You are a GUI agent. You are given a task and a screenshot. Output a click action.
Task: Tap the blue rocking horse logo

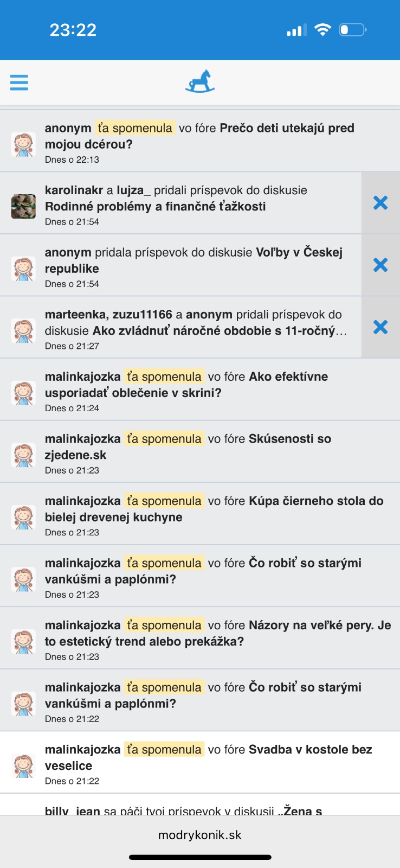pyautogui.click(x=200, y=82)
